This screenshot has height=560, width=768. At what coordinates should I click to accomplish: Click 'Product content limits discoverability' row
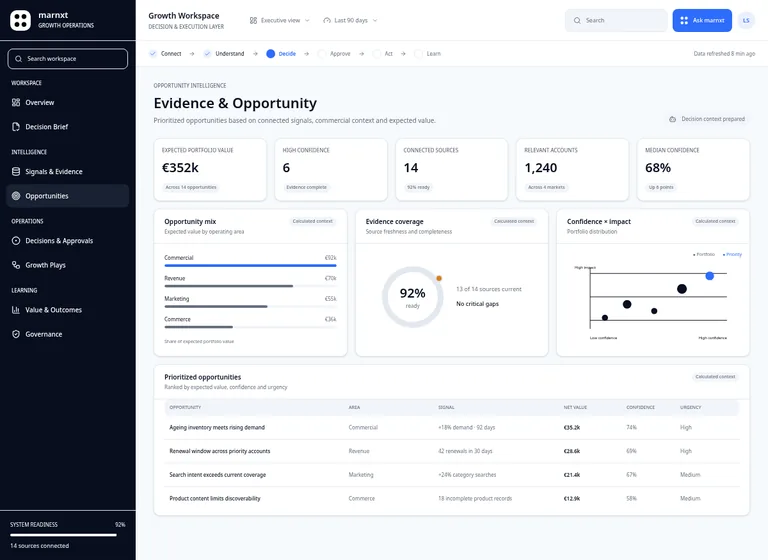(452, 498)
